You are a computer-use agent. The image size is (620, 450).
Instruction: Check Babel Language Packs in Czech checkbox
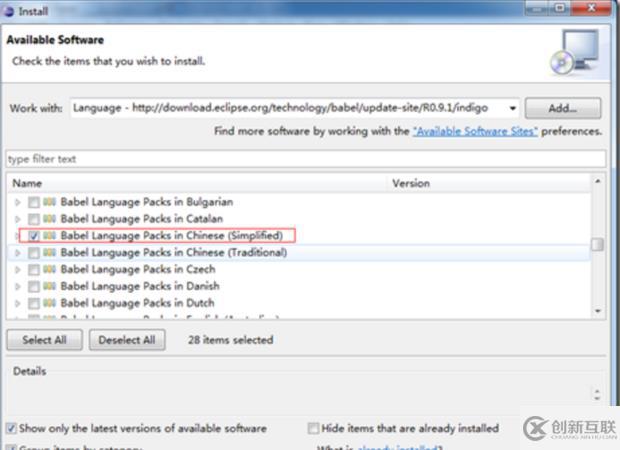(34, 270)
